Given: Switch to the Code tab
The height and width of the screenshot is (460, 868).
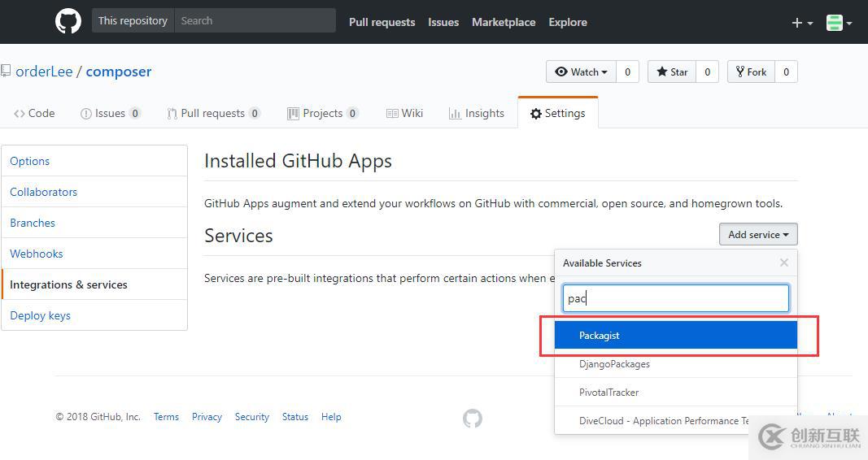Looking at the screenshot, I should pos(34,113).
